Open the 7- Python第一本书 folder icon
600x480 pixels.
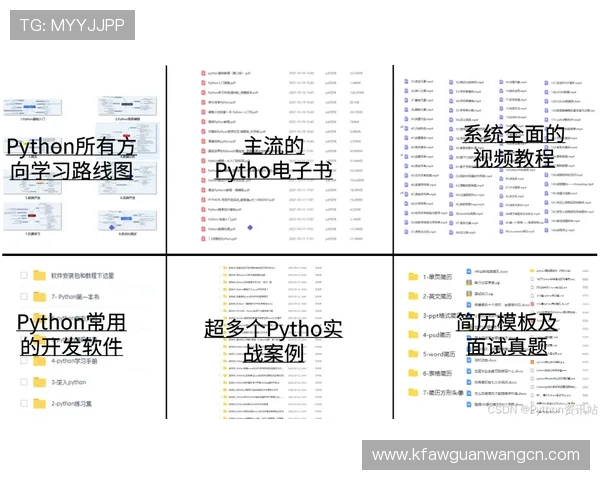pos(39,297)
